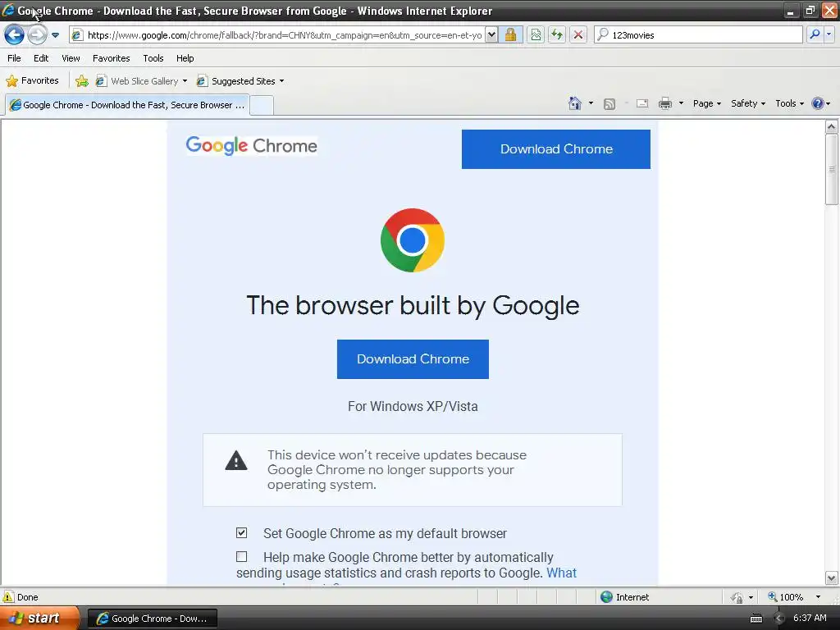Screen dimensions: 840x630
Task: Click the scrollbar down arrow
Action: pos(832,578)
